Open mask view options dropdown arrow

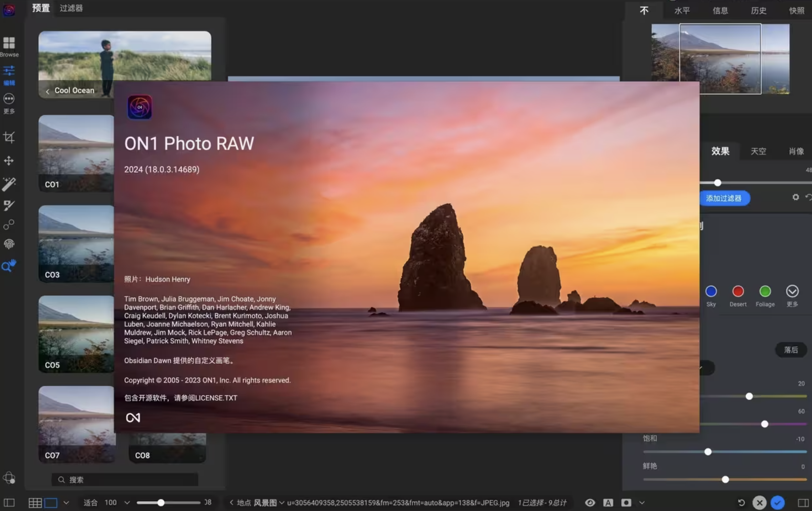click(642, 503)
